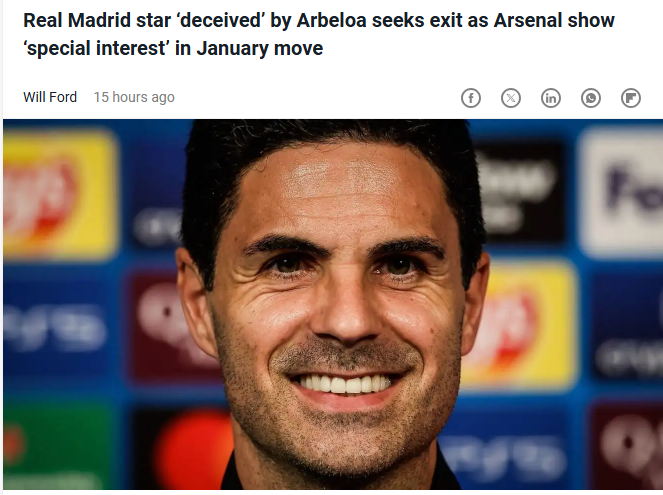Open the article's main press conference photo
The image size is (663, 495).
pyautogui.click(x=332, y=305)
